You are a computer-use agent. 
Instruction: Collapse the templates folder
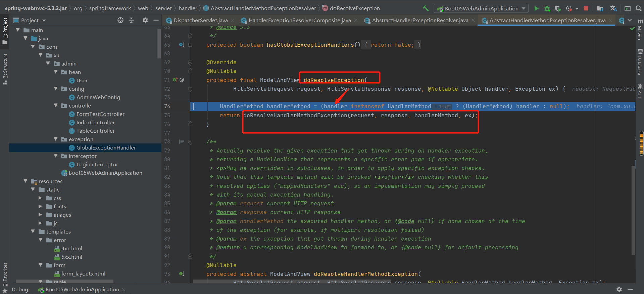point(33,232)
